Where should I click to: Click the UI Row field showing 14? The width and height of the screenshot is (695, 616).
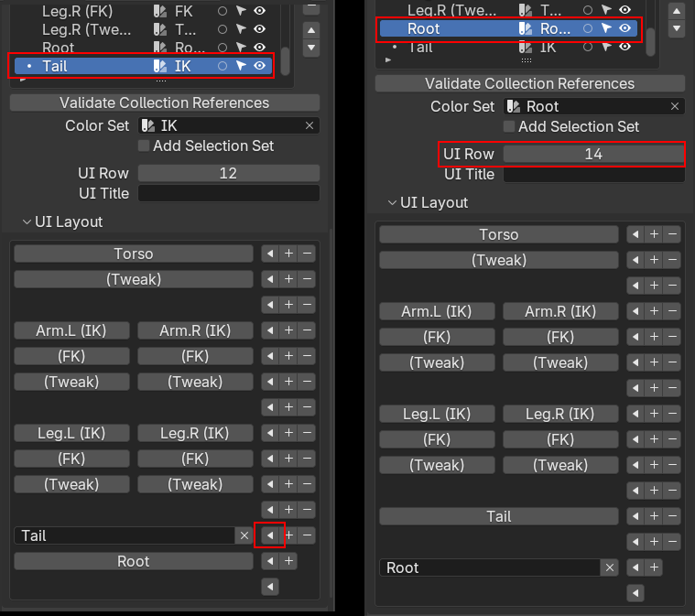pos(593,154)
